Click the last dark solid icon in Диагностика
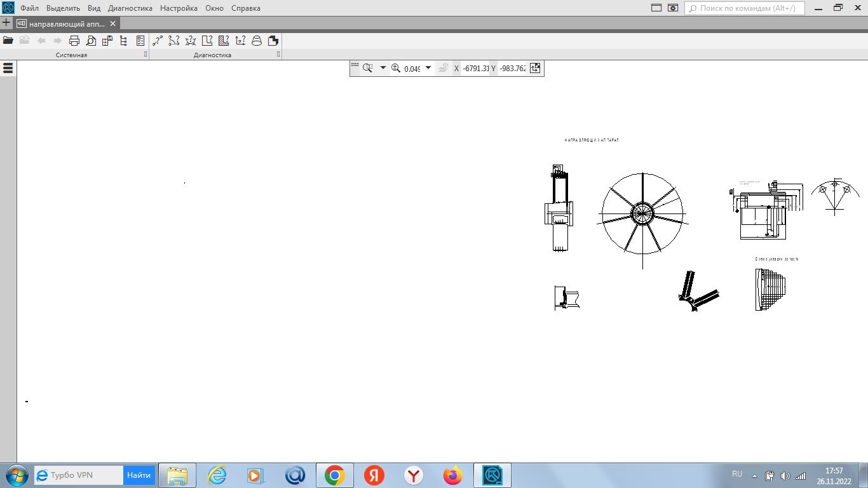 (x=273, y=41)
